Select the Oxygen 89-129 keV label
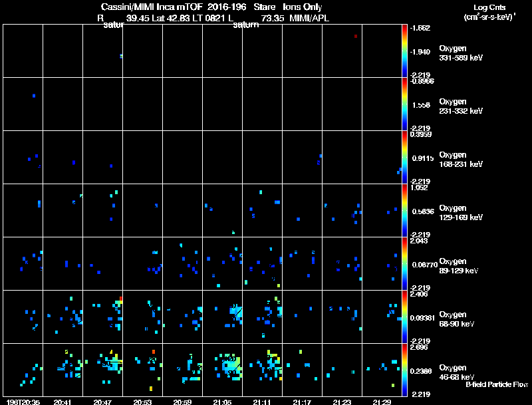Screen dimensions: 532x405 459,266
